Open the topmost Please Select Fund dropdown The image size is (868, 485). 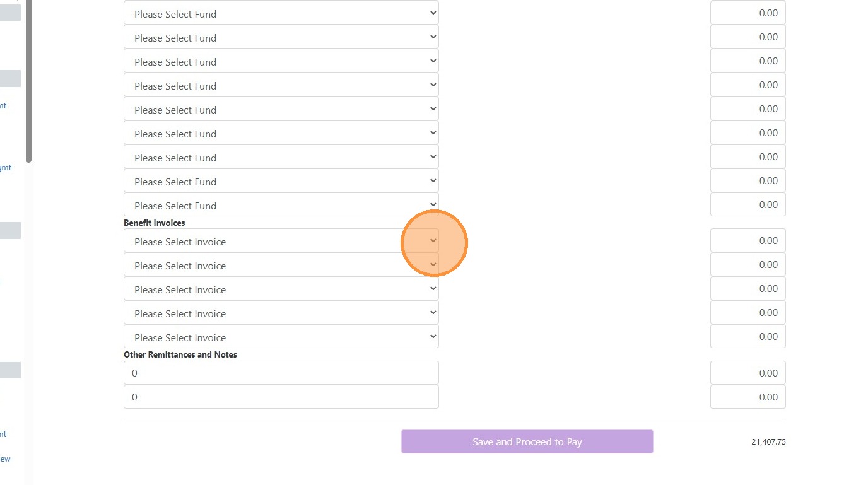(281, 14)
